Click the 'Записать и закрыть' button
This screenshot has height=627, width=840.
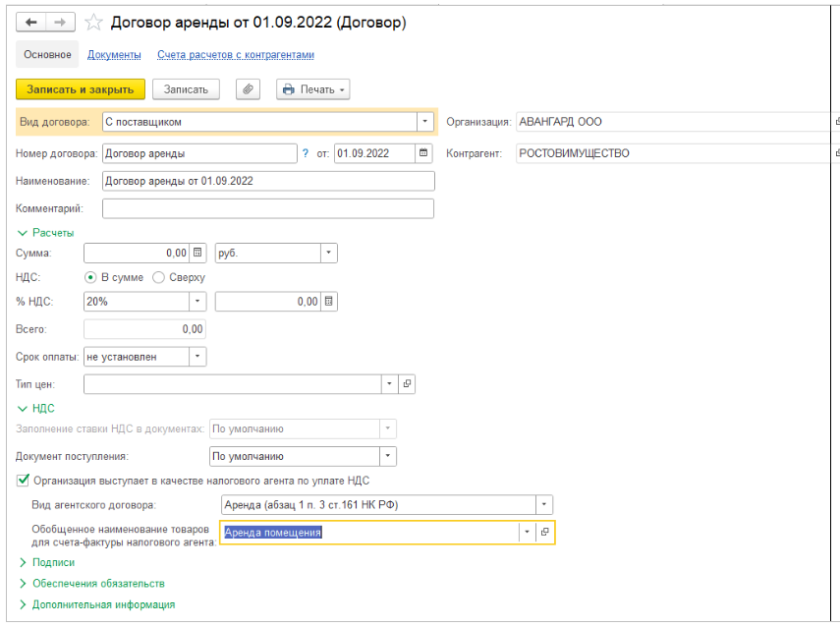pos(81,89)
